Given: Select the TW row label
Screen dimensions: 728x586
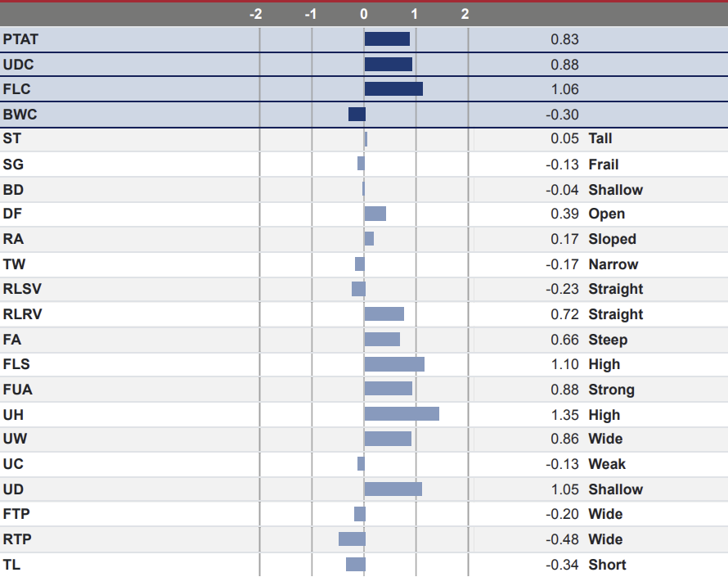Looking at the screenshot, I should 14,264.
